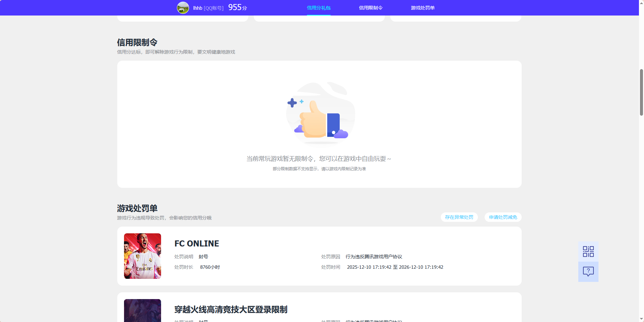Click the 信用限制令 section heading
The image size is (644, 322).
tap(137, 42)
